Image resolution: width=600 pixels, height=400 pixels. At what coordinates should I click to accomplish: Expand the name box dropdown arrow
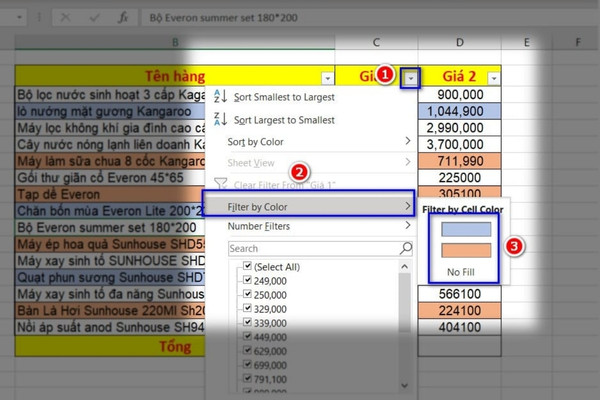pyautogui.click(x=20, y=18)
